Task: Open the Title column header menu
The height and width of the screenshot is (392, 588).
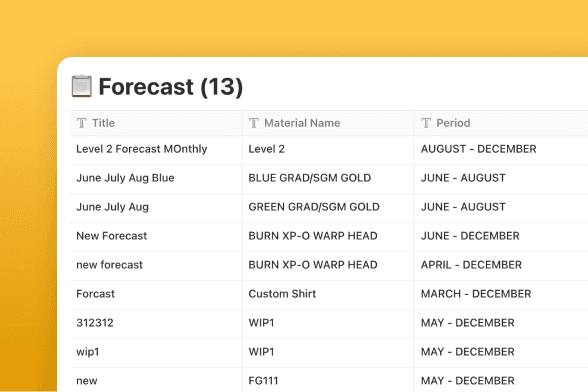Action: coord(156,123)
